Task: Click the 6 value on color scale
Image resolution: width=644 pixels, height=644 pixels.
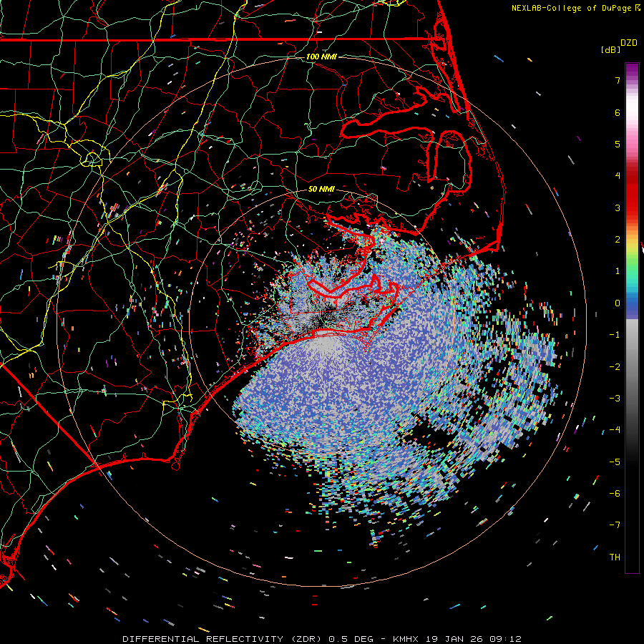Action: pyautogui.click(x=618, y=112)
